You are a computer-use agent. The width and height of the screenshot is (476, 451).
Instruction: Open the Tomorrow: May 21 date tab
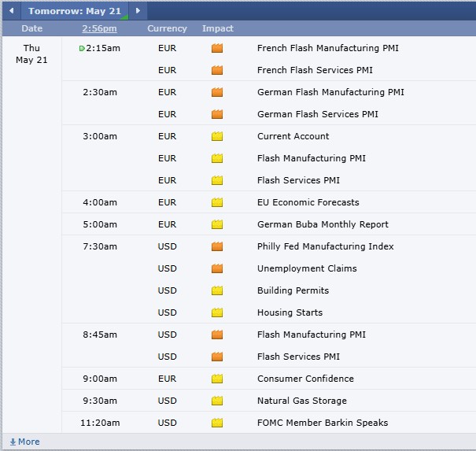tap(75, 11)
